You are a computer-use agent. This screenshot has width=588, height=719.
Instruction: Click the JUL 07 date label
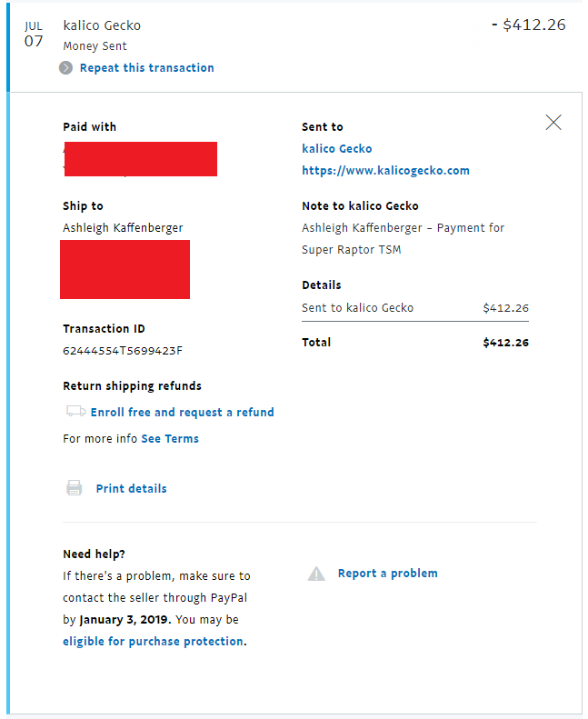coord(34,35)
